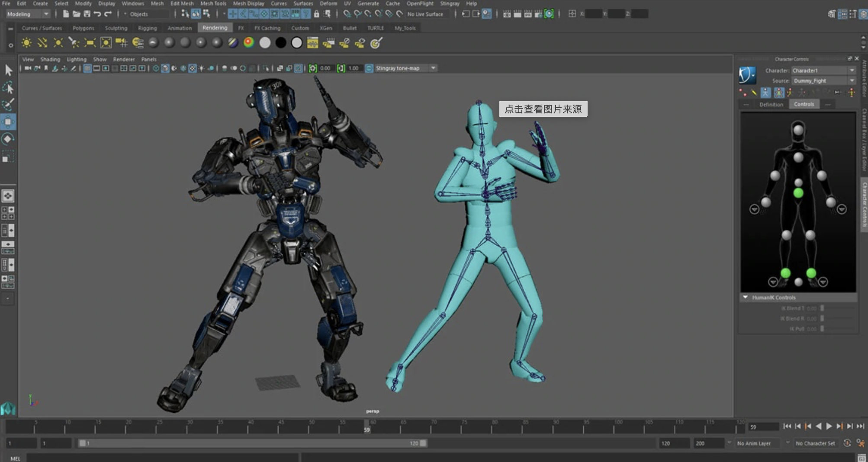Click the current frame field showing 59

[763, 427]
